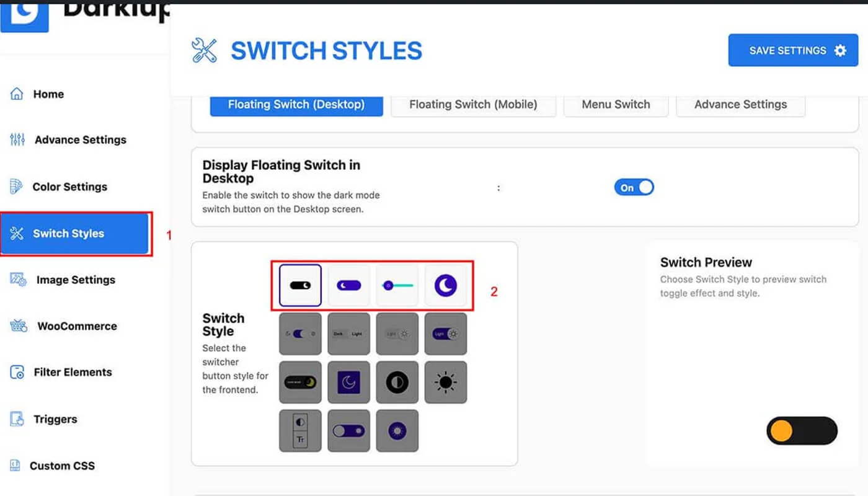Image resolution: width=868 pixels, height=496 pixels.
Task: Click the Color Settings palette icon
Action: [16, 187]
